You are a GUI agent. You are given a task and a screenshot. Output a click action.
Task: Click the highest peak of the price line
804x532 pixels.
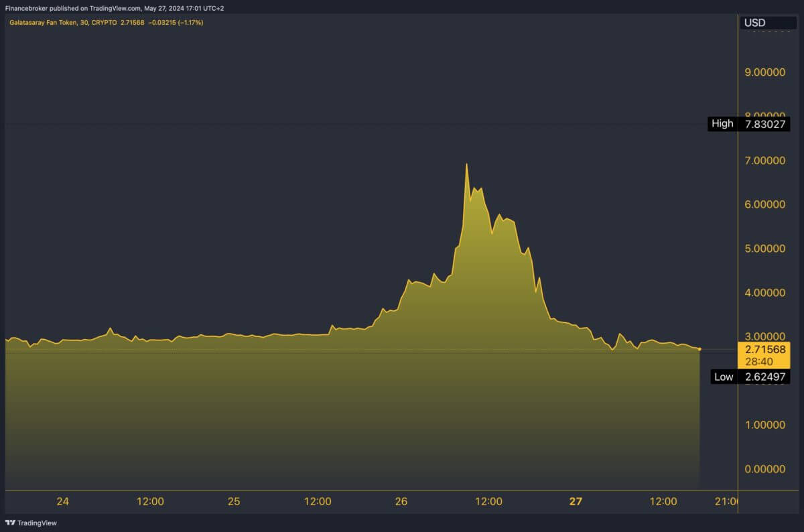(466, 164)
